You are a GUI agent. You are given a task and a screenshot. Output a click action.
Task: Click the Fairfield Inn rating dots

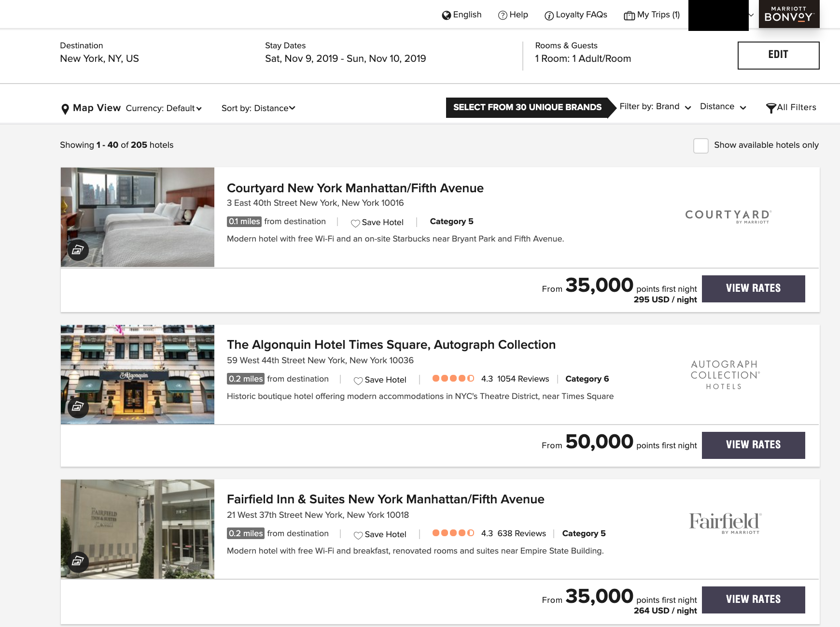[x=453, y=533]
